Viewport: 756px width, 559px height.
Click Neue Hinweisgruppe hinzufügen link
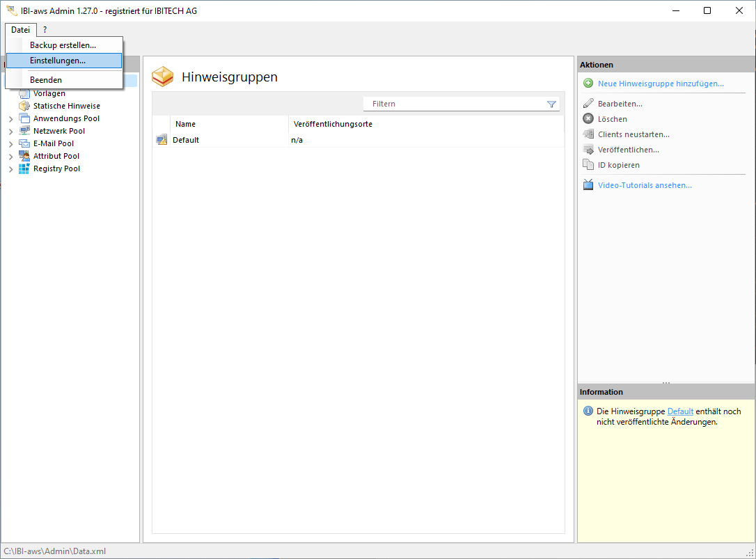point(661,84)
